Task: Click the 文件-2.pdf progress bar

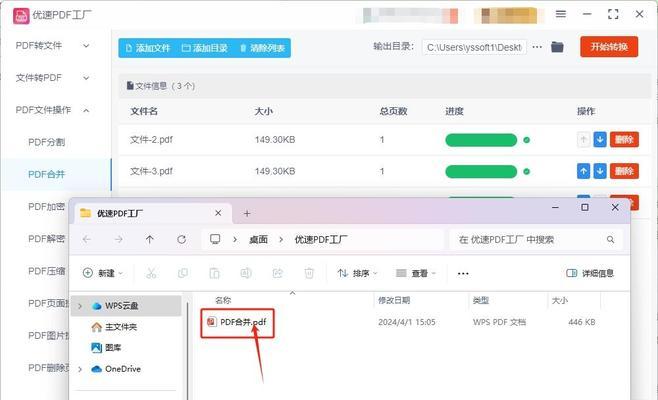Action: 481,140
